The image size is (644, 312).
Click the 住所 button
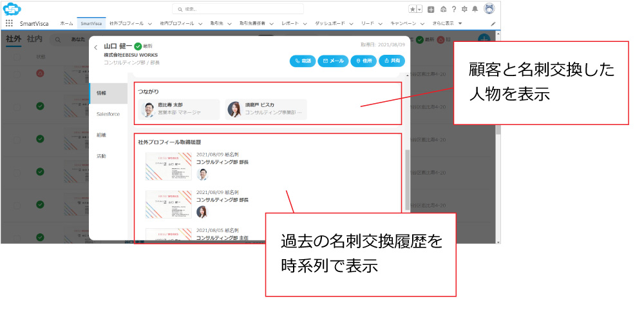coord(364,61)
